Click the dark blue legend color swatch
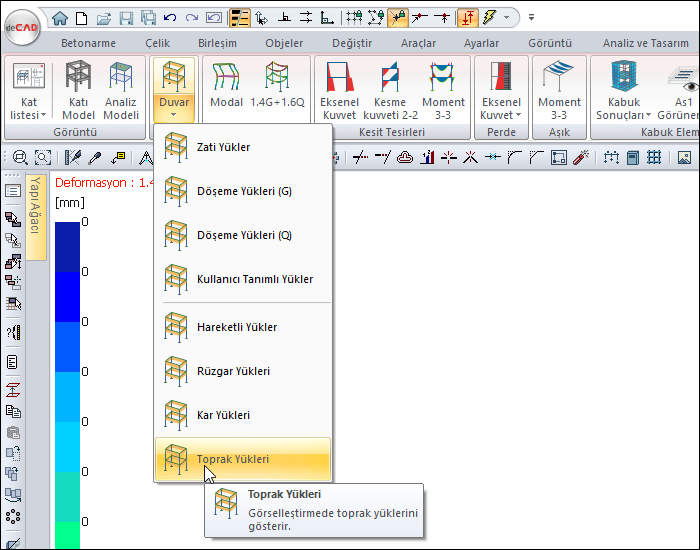The height and width of the screenshot is (550, 700). click(66, 246)
